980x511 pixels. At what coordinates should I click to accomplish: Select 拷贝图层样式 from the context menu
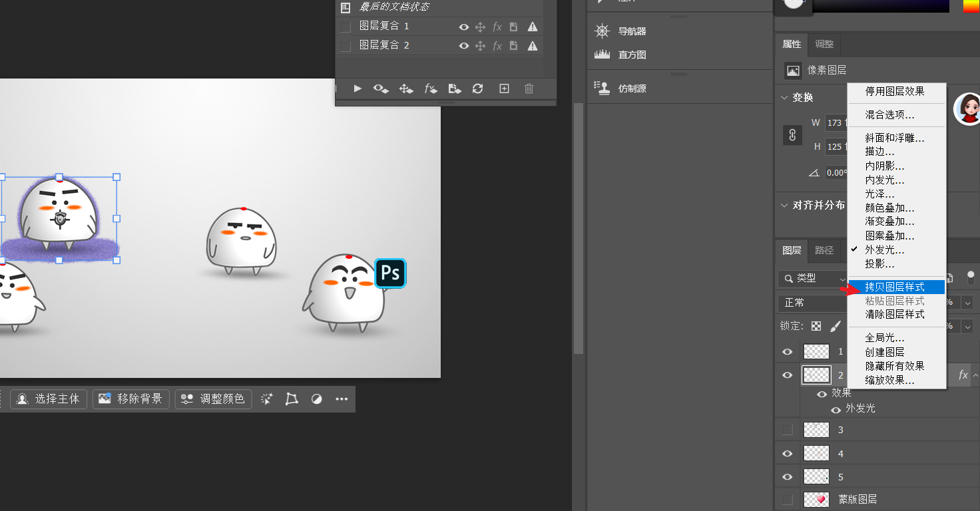[x=896, y=287]
